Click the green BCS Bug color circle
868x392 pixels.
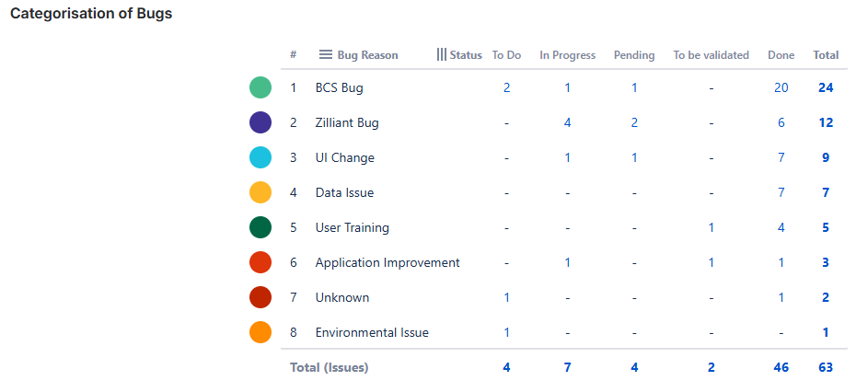pos(260,88)
